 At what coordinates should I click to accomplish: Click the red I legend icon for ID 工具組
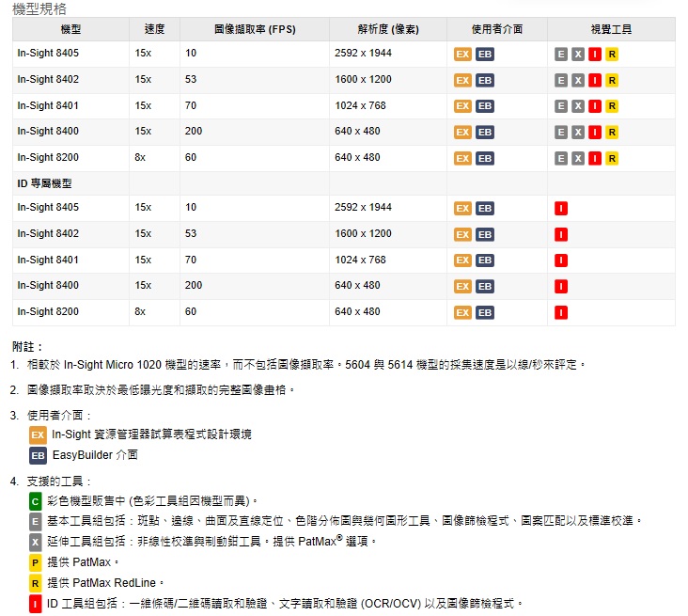[x=35, y=604]
